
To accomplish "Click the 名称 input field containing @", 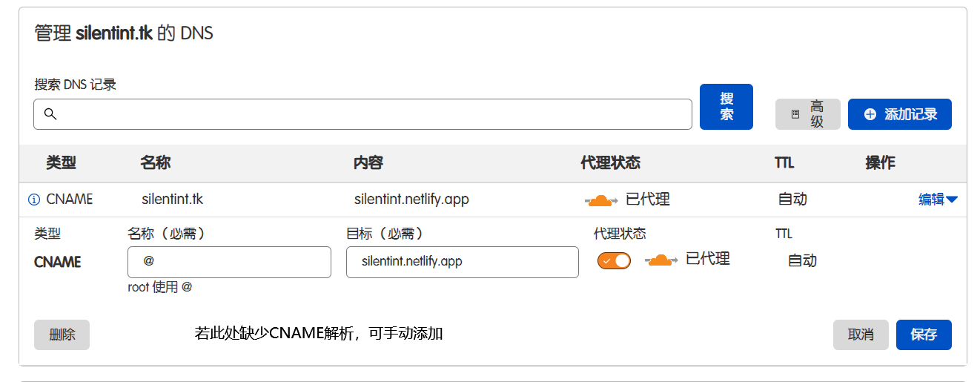I will coord(229,262).
